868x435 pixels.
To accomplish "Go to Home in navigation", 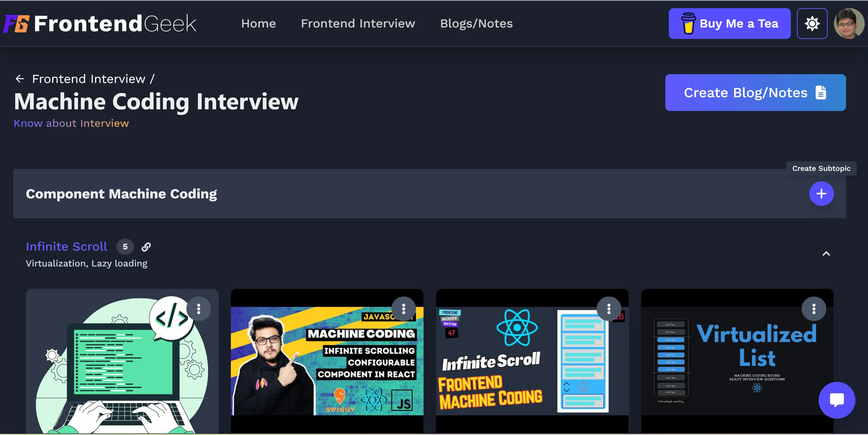I will coord(258,24).
